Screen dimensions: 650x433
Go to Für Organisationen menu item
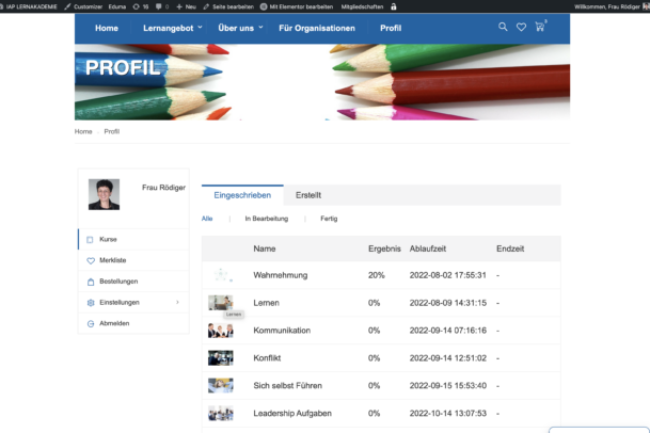click(x=315, y=28)
